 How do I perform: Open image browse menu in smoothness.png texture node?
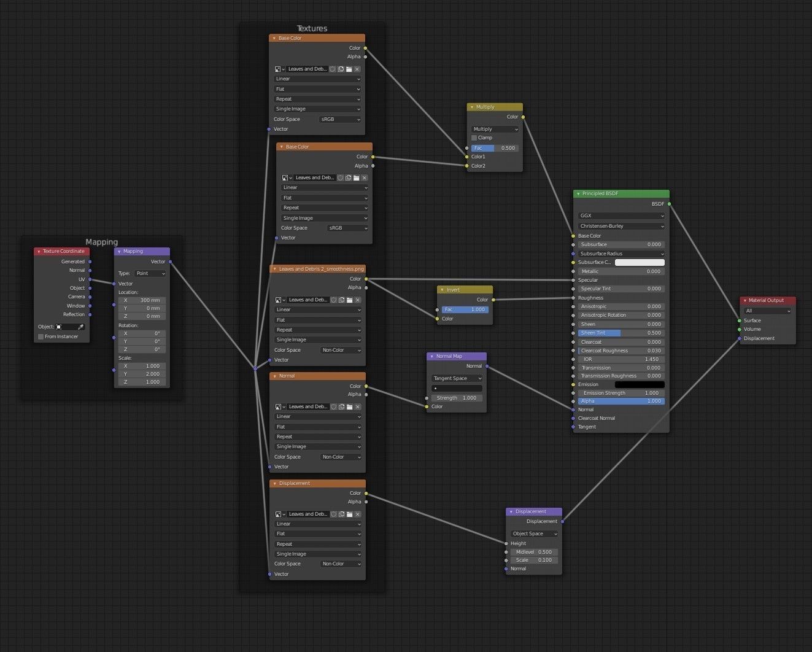click(280, 300)
